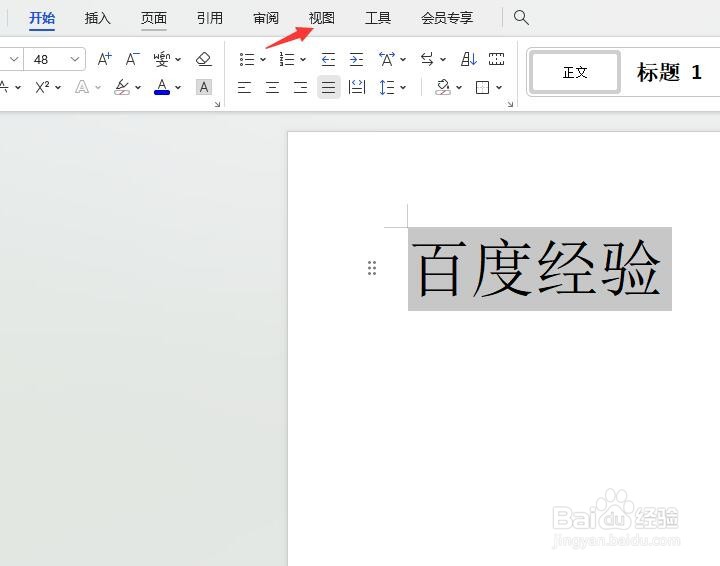
Task: Toggle character shading (boxed A)
Action: coord(204,87)
